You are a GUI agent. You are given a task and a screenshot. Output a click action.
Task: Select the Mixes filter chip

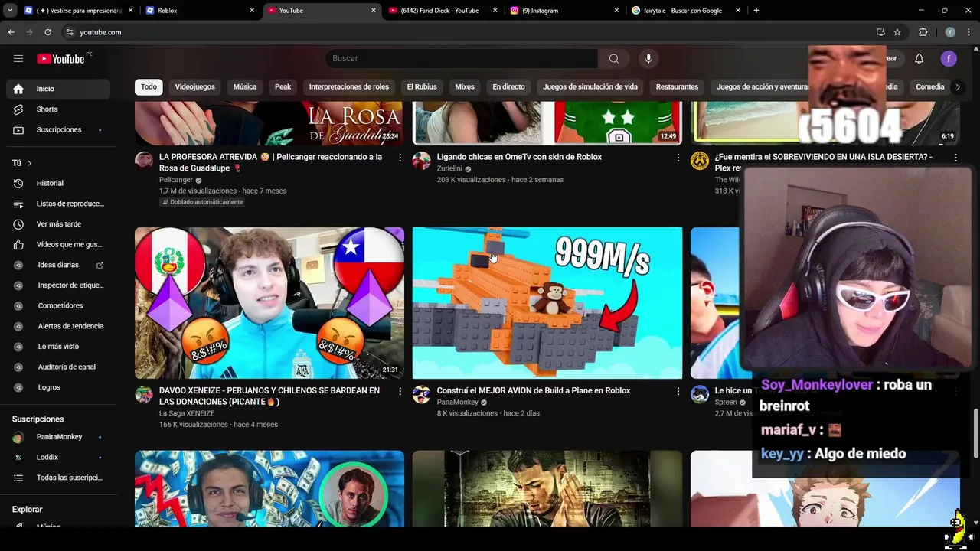pos(465,86)
